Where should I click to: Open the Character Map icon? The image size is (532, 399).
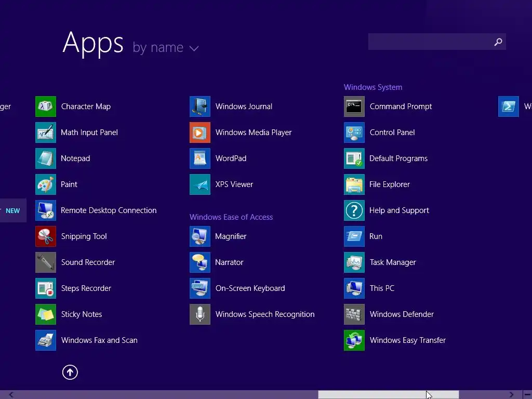click(x=46, y=107)
